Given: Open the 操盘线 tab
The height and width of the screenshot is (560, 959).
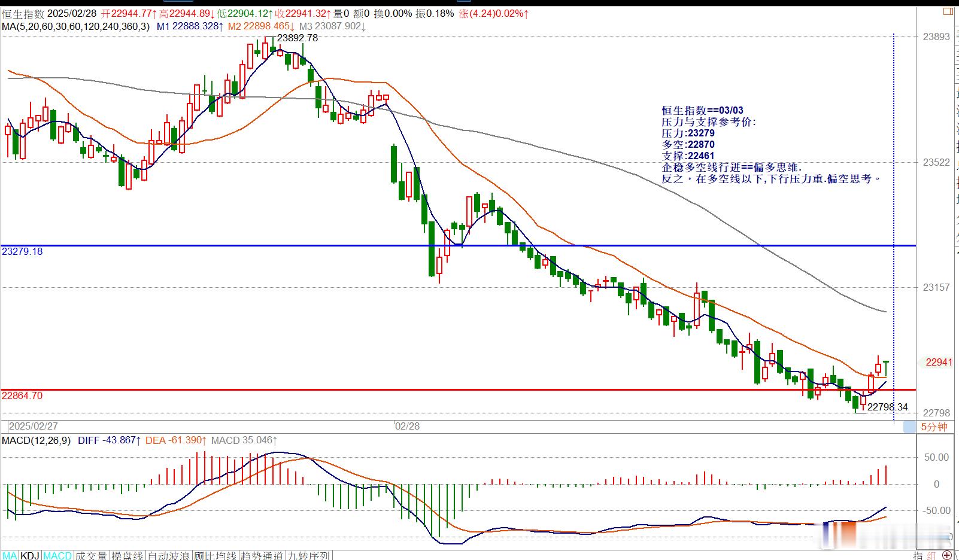Looking at the screenshot, I should coord(128,555).
